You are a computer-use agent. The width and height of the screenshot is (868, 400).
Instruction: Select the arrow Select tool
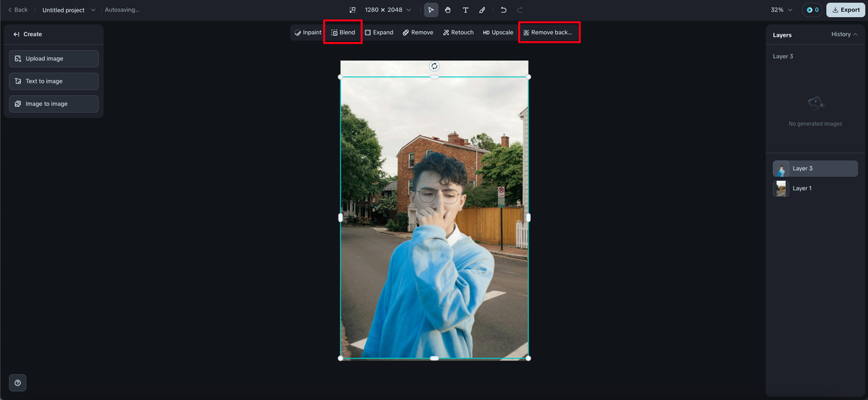(431, 10)
